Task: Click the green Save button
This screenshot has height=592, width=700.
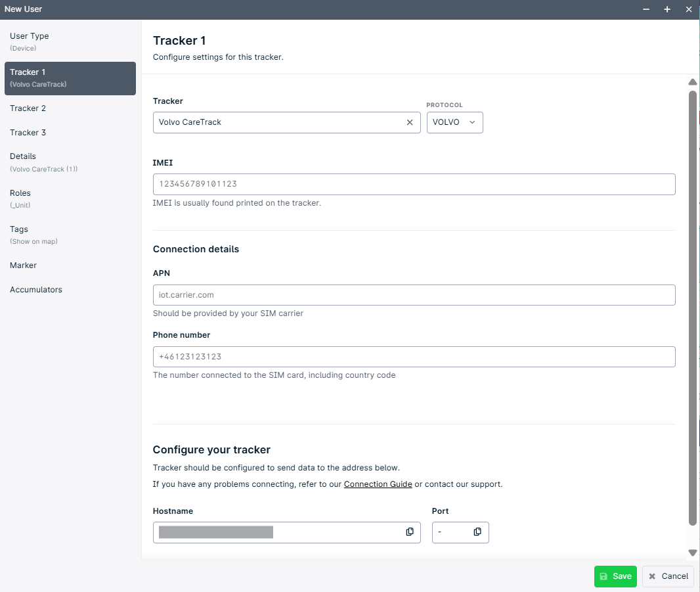Action: point(615,576)
